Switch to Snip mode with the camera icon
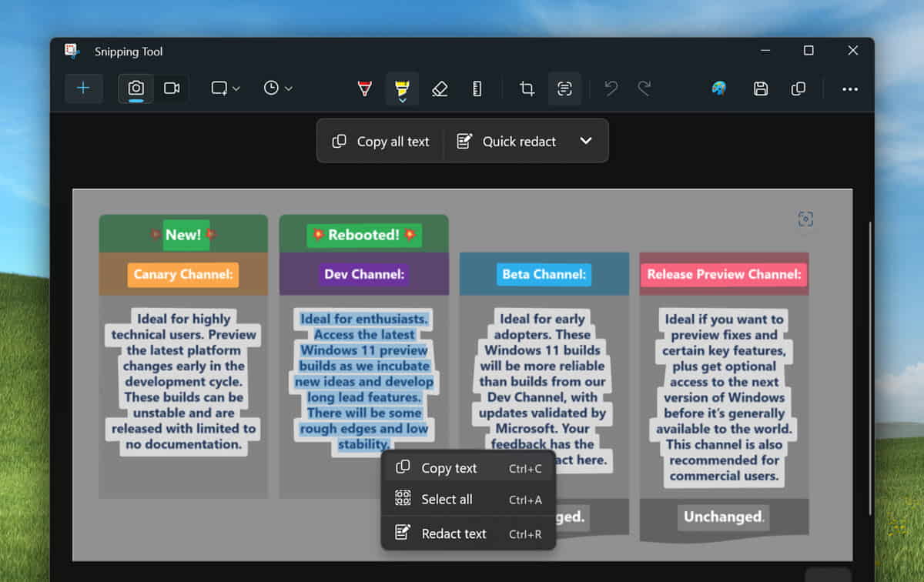 point(136,89)
